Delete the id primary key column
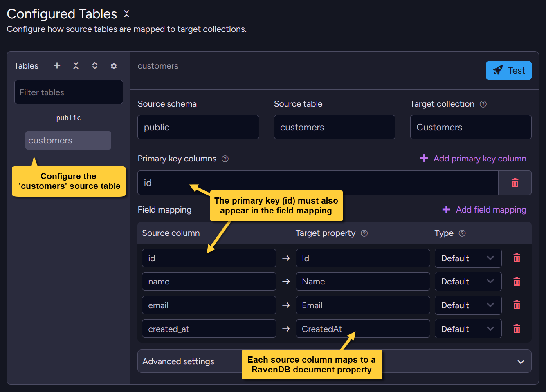 click(515, 183)
